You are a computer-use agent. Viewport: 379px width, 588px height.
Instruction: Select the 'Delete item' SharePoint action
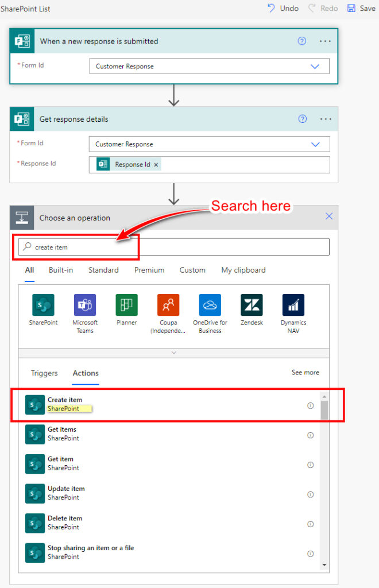tap(169, 524)
